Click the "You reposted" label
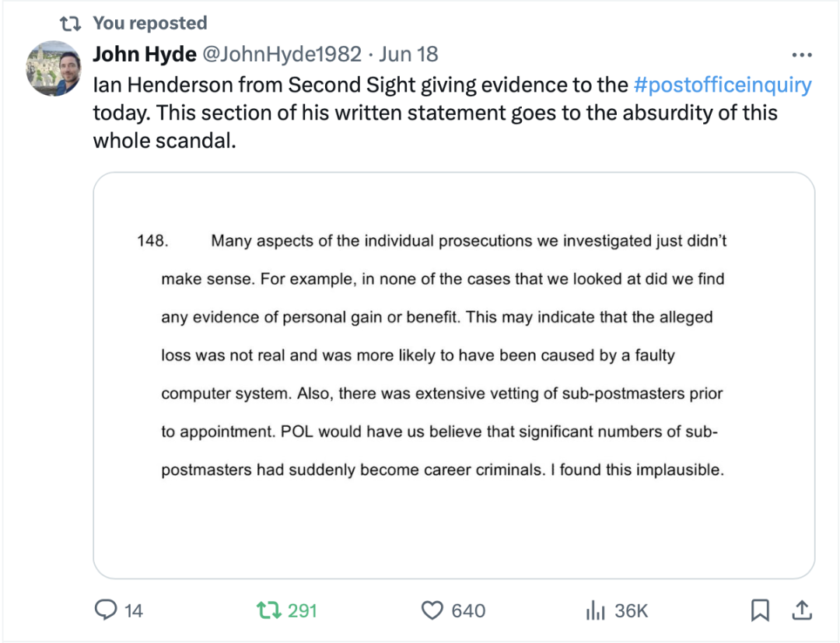Screen dimensions: 840x643 point(150,23)
